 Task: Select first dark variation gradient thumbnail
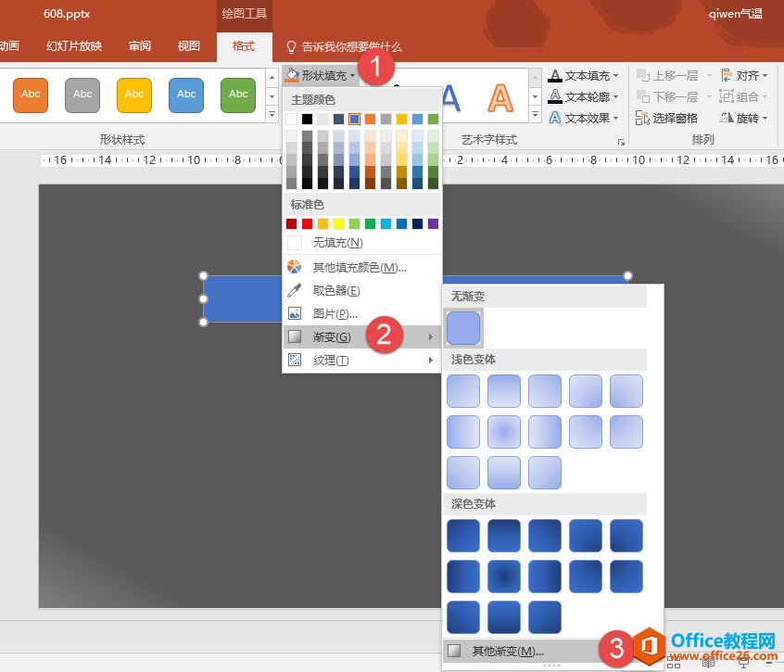(x=463, y=536)
